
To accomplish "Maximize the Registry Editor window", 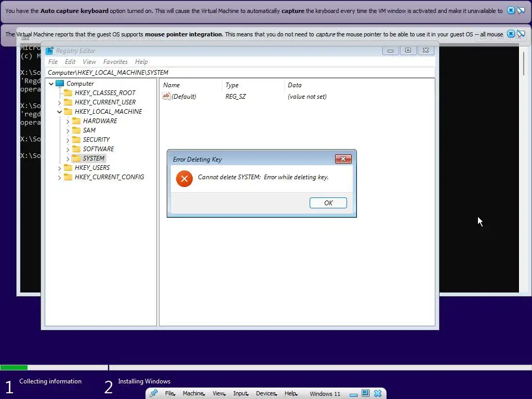I will pyautogui.click(x=408, y=50).
